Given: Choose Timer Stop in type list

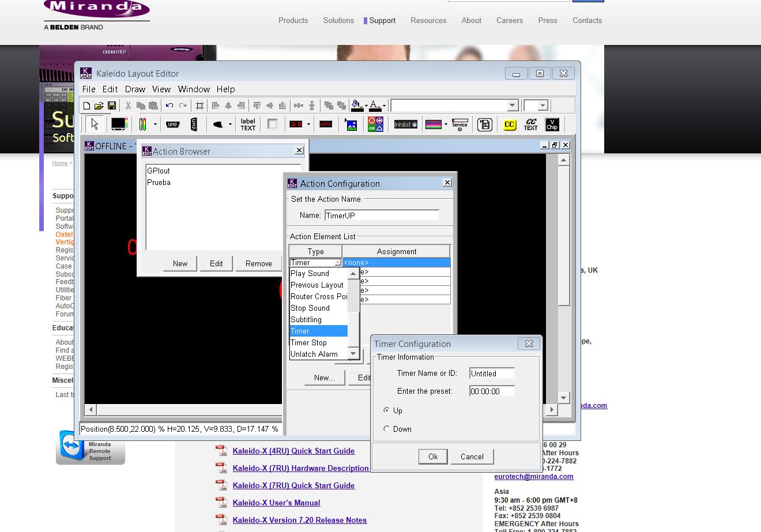Looking at the screenshot, I should (x=319, y=342).
